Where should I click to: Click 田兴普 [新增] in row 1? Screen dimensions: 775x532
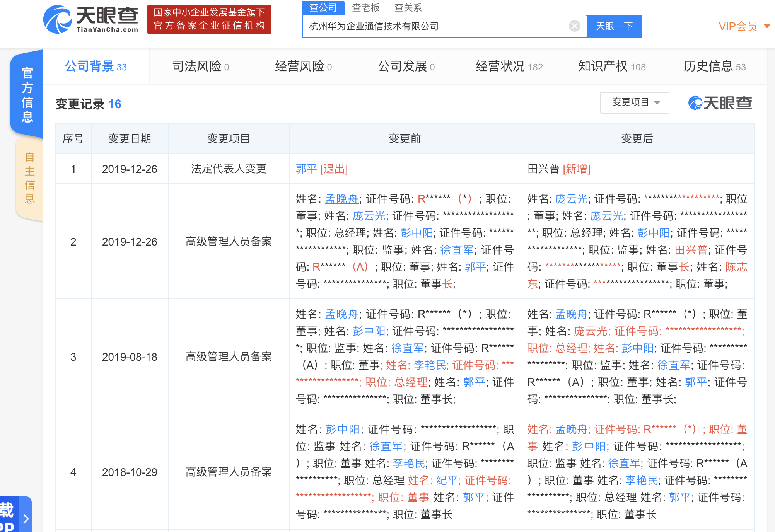tap(559, 169)
